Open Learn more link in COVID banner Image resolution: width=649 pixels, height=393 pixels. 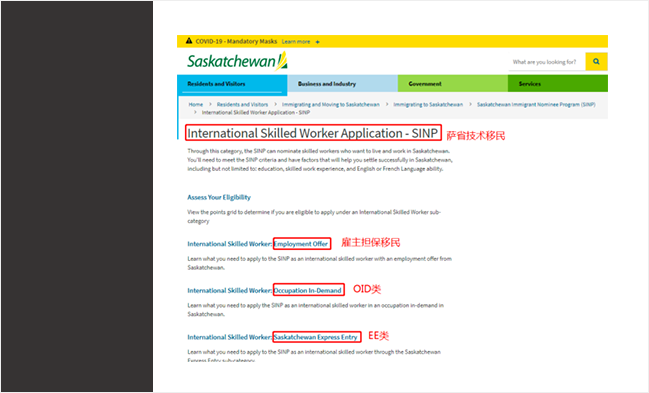pos(296,42)
